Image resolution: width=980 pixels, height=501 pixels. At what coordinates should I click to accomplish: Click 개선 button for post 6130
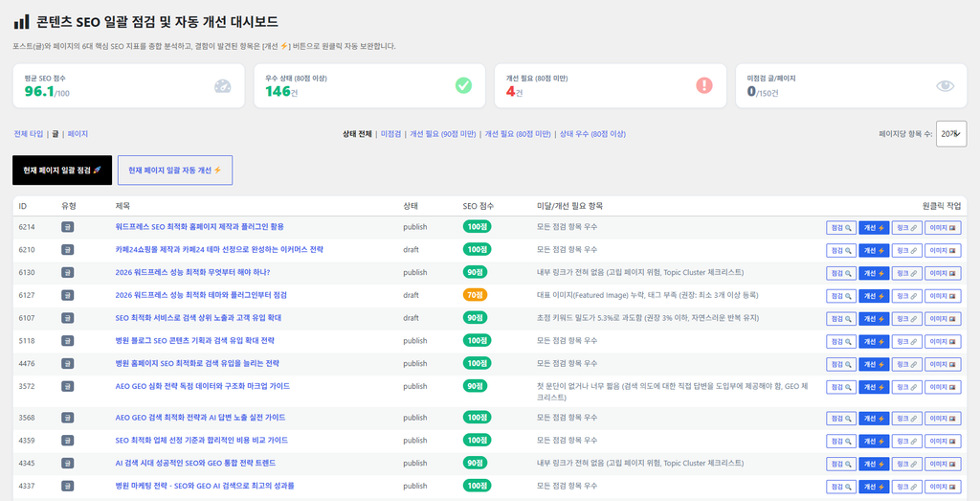point(874,273)
